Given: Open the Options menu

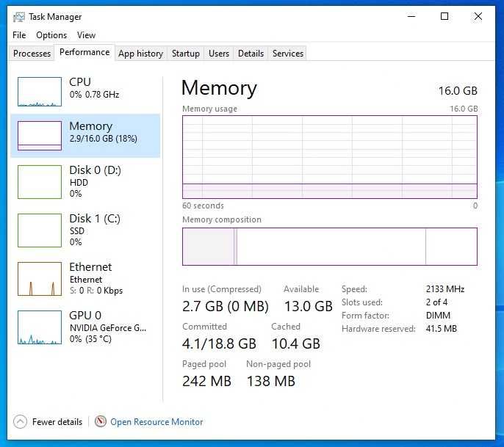Looking at the screenshot, I should (51, 35).
